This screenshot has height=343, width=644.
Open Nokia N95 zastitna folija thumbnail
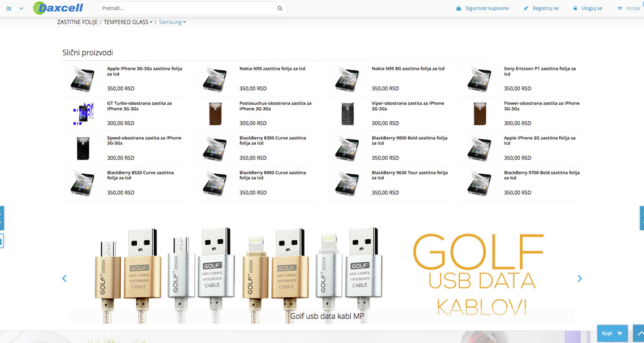click(215, 79)
